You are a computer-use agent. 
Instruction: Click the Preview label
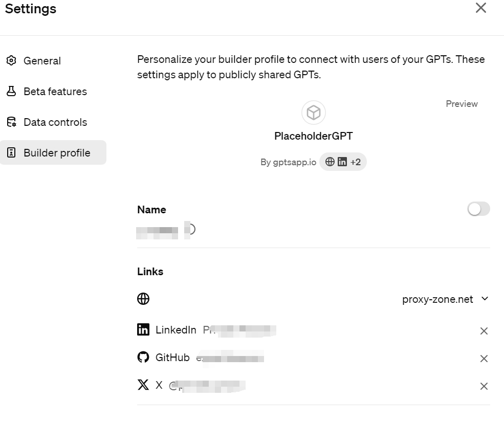tap(461, 104)
